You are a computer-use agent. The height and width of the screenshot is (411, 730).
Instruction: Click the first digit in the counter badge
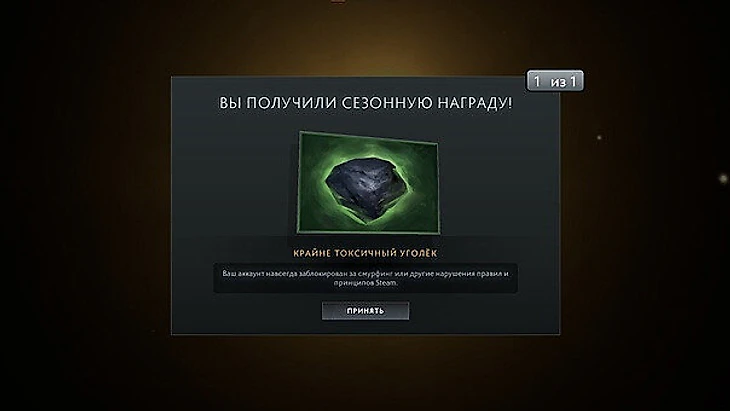point(537,81)
